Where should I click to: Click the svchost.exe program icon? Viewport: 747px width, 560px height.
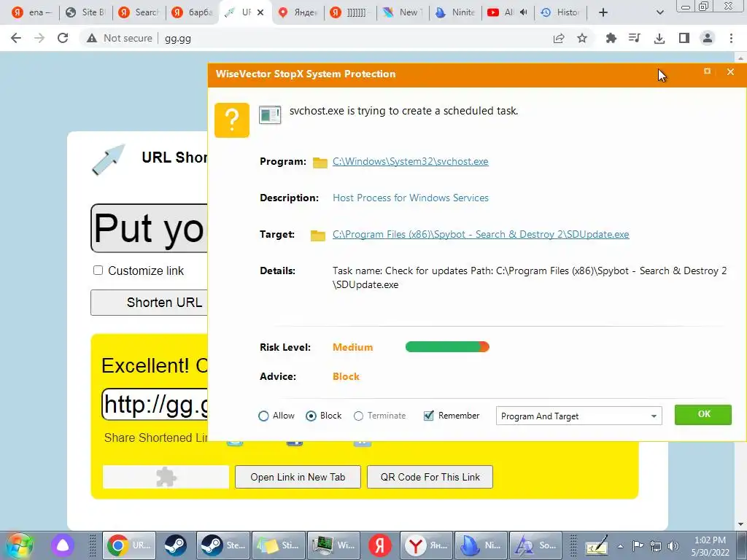point(270,114)
